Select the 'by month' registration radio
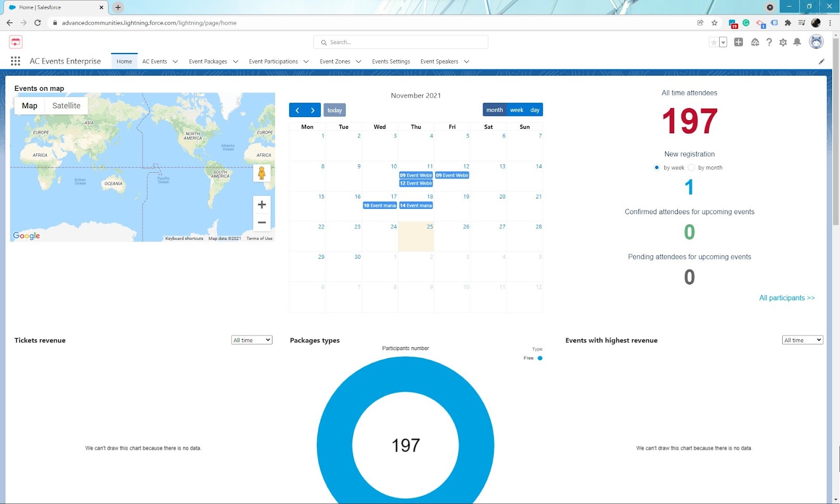 pyautogui.click(x=691, y=167)
